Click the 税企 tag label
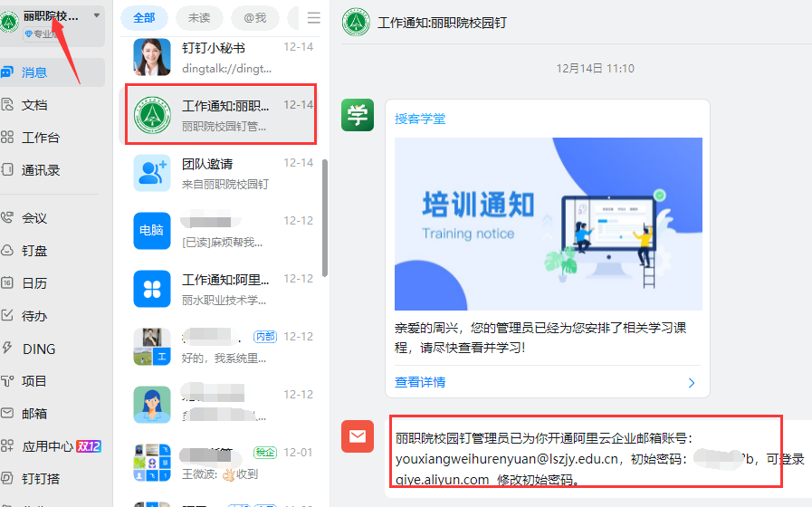 click(265, 453)
